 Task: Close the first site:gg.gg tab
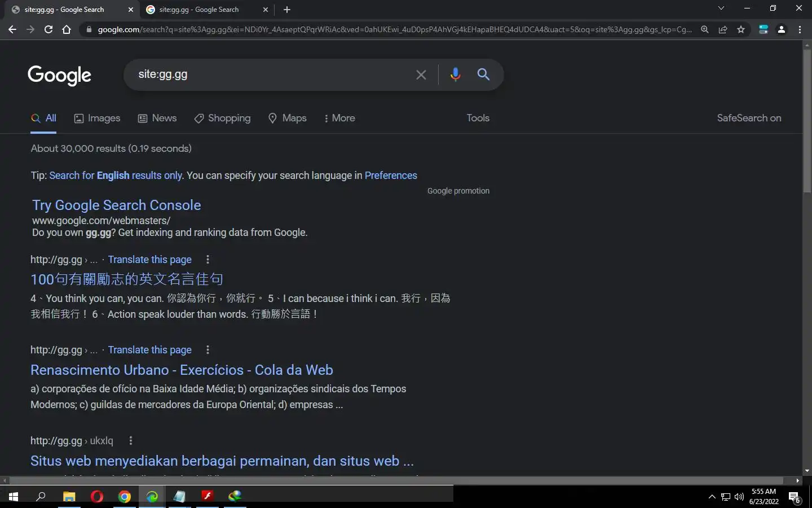131,10
